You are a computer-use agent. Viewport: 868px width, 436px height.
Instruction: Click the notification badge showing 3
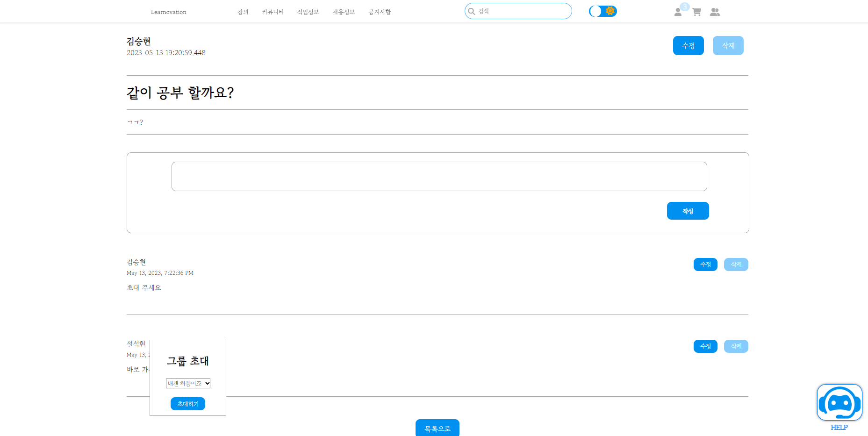[x=684, y=7]
